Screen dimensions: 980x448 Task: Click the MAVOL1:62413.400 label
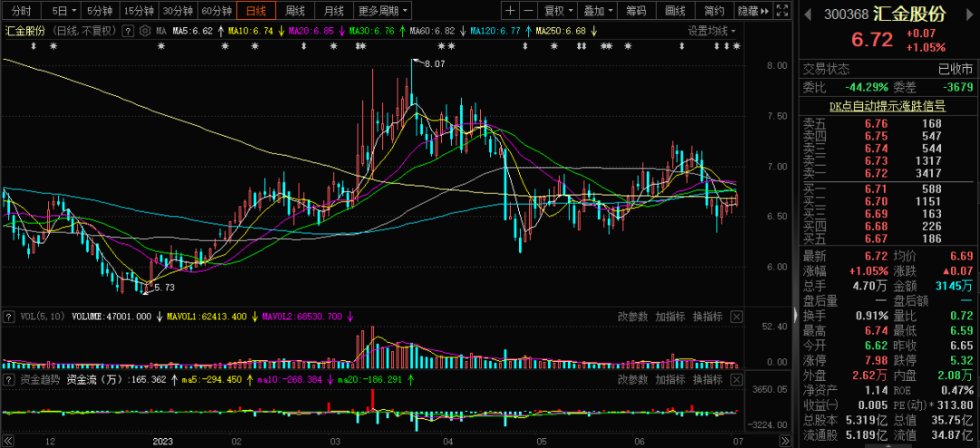[x=209, y=317]
